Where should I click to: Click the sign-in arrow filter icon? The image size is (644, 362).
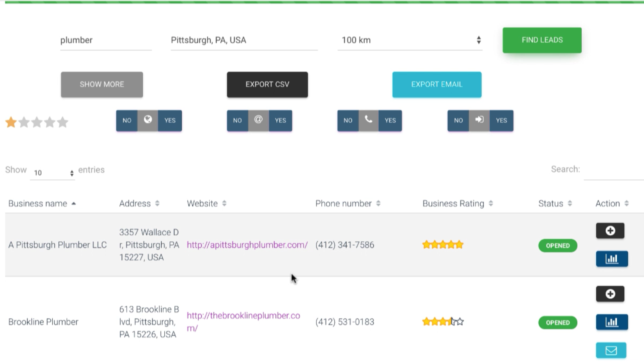pyautogui.click(x=479, y=120)
